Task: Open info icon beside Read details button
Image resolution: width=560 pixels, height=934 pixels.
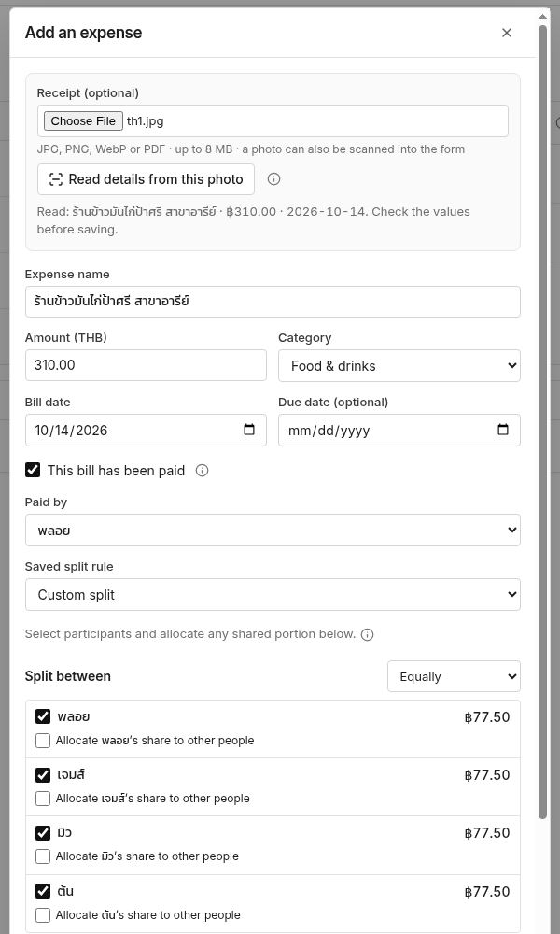Action: 273,178
